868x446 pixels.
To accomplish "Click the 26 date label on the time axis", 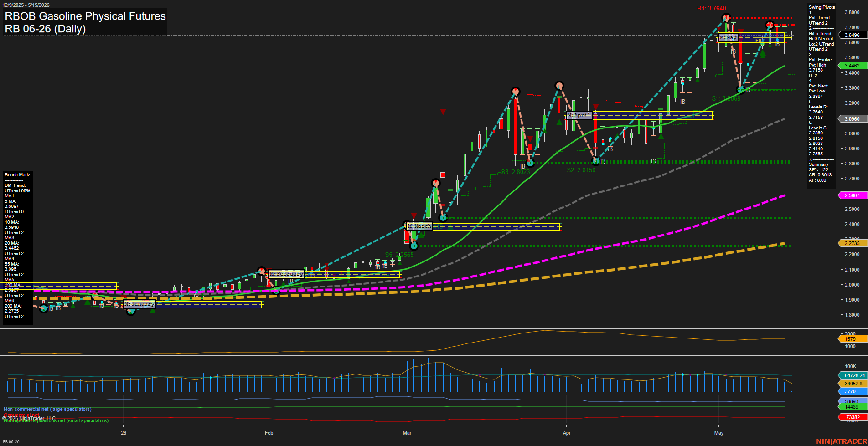I will 124,433.
